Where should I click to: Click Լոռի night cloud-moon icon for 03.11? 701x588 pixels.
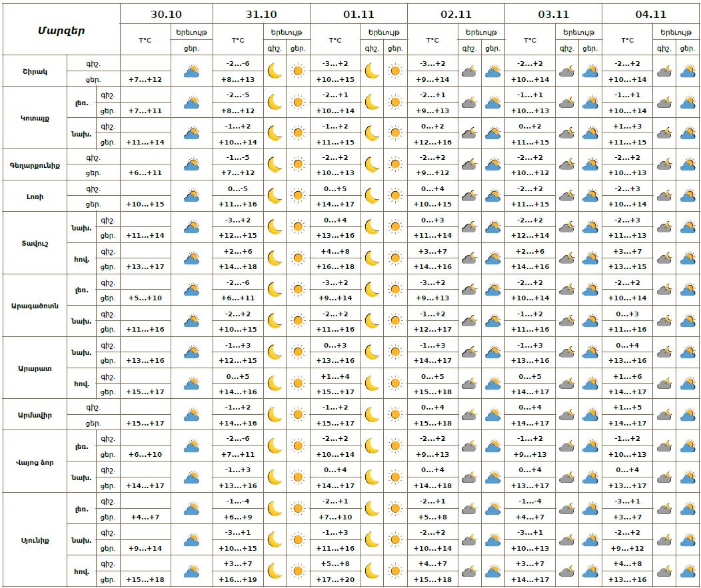[x=566, y=196]
